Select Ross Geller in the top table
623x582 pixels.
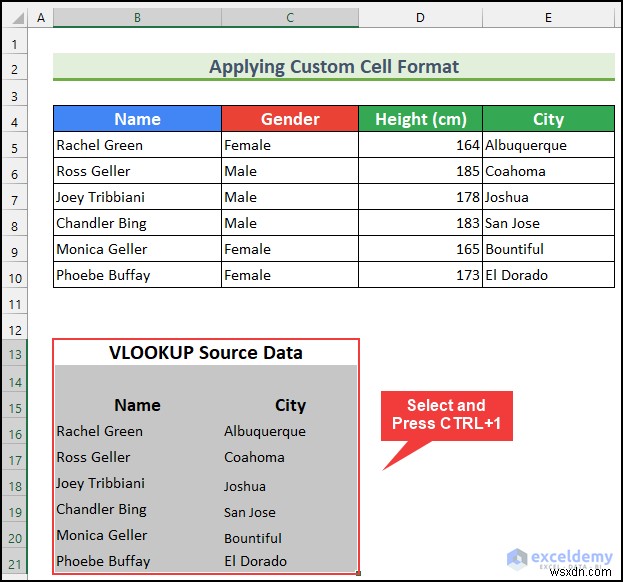click(137, 171)
